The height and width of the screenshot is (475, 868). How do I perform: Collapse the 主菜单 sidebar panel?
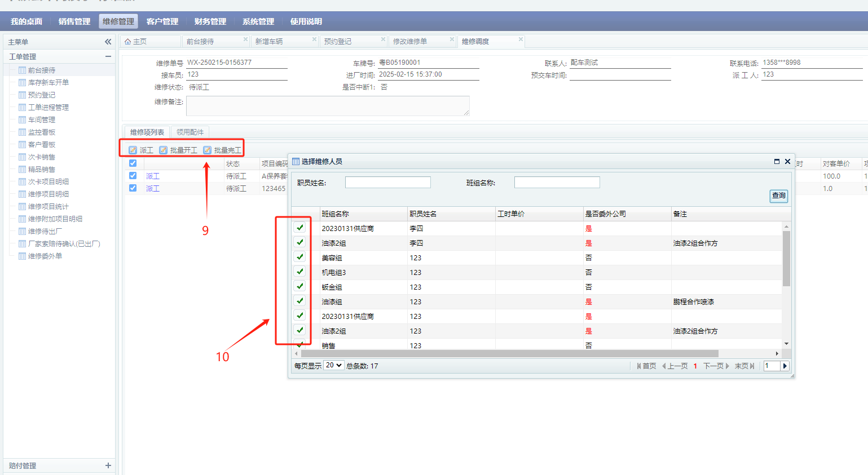108,42
